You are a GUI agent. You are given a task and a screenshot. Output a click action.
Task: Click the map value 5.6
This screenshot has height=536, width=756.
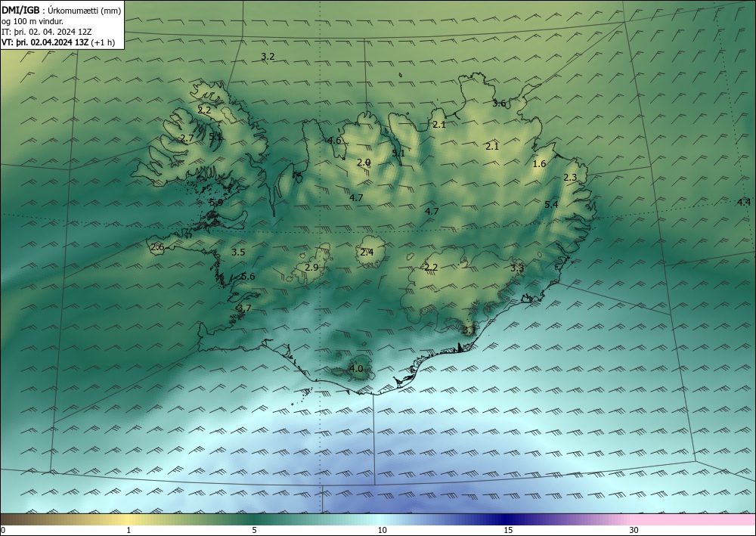click(248, 276)
